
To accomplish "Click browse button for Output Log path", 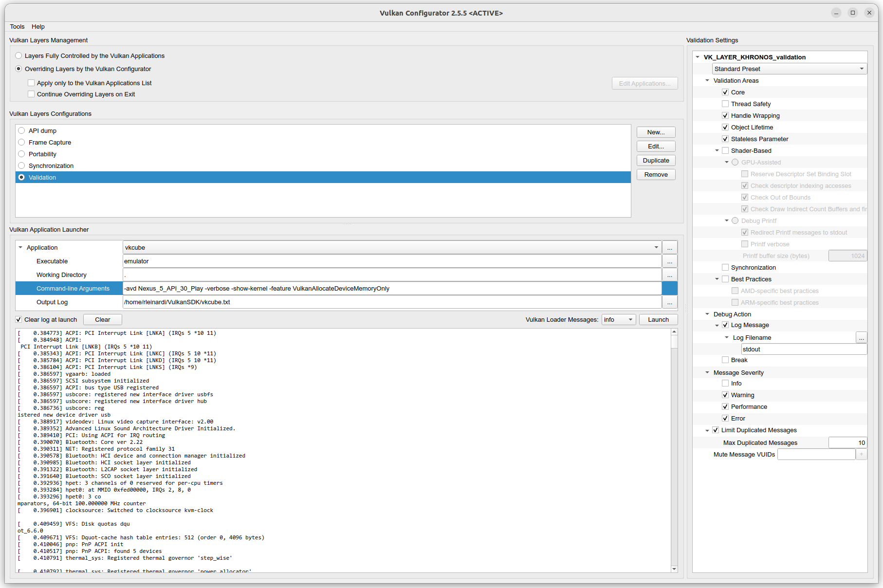I will (x=669, y=302).
